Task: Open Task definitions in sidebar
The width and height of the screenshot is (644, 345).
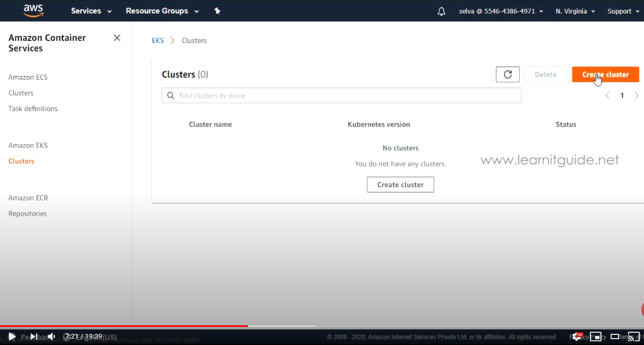Action: coord(33,108)
